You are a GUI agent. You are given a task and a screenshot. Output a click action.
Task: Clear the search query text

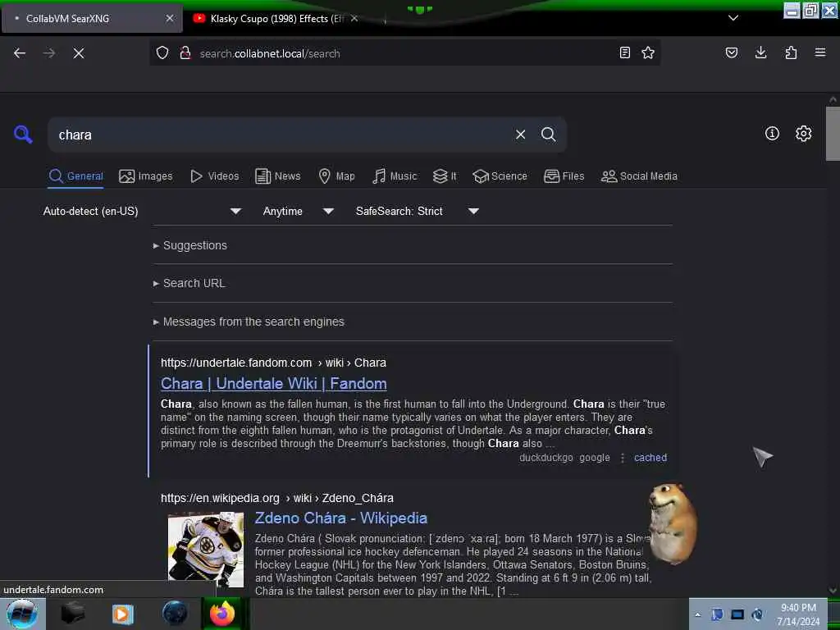520,135
